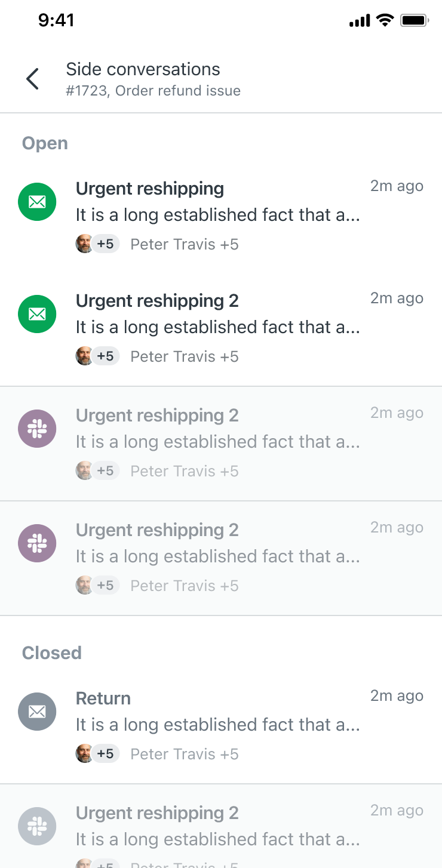Image resolution: width=442 pixels, height=868 pixels.
Task: Open the Return conversation title
Action: [103, 698]
